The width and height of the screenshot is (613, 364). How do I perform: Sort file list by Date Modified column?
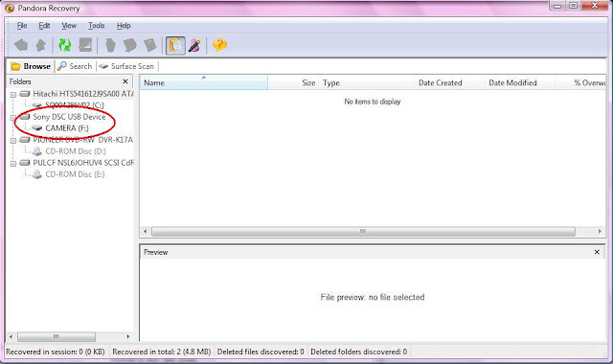[x=519, y=82]
